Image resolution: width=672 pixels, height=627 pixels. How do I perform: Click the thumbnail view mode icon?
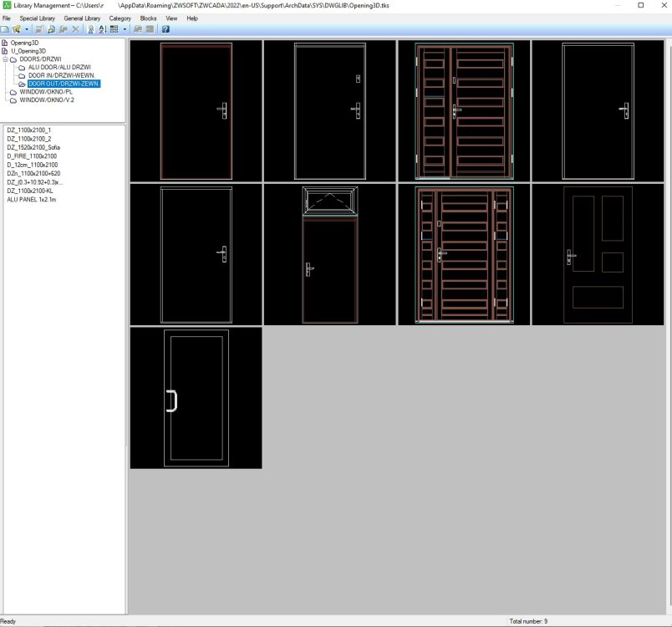pos(115,29)
